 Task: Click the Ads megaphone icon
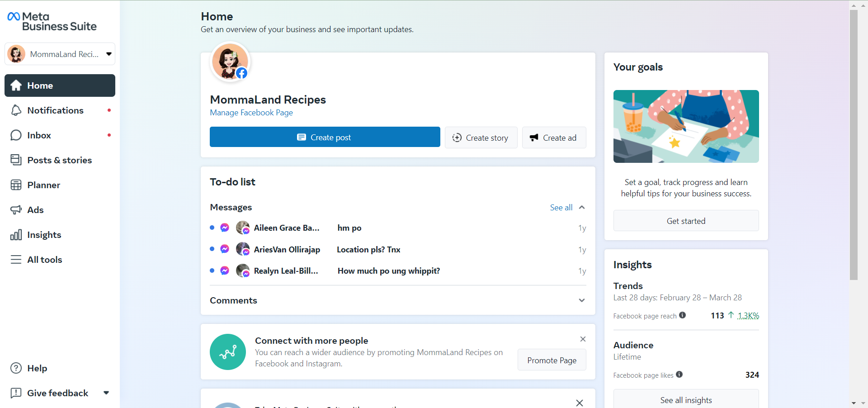click(16, 210)
